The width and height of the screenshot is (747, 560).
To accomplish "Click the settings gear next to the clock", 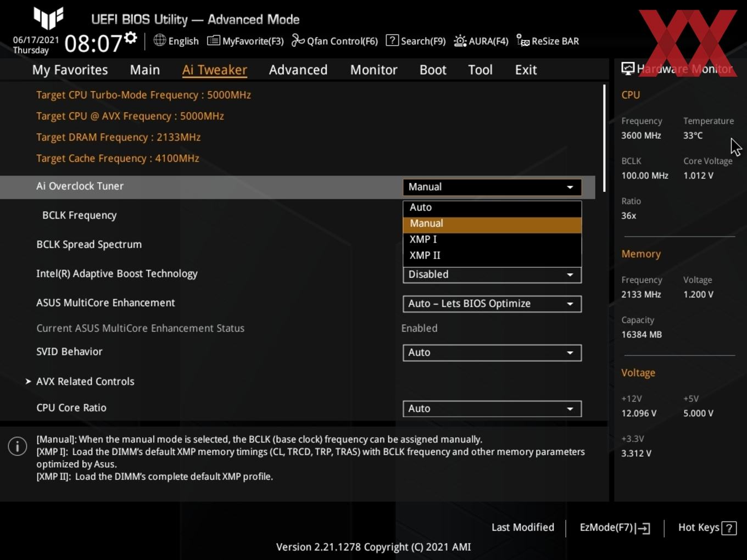I will coord(131,37).
